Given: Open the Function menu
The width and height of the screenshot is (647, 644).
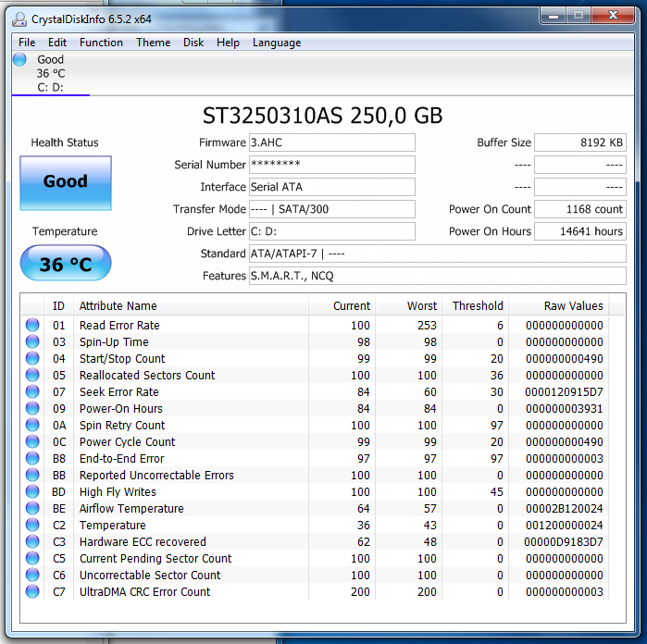Looking at the screenshot, I should [101, 43].
